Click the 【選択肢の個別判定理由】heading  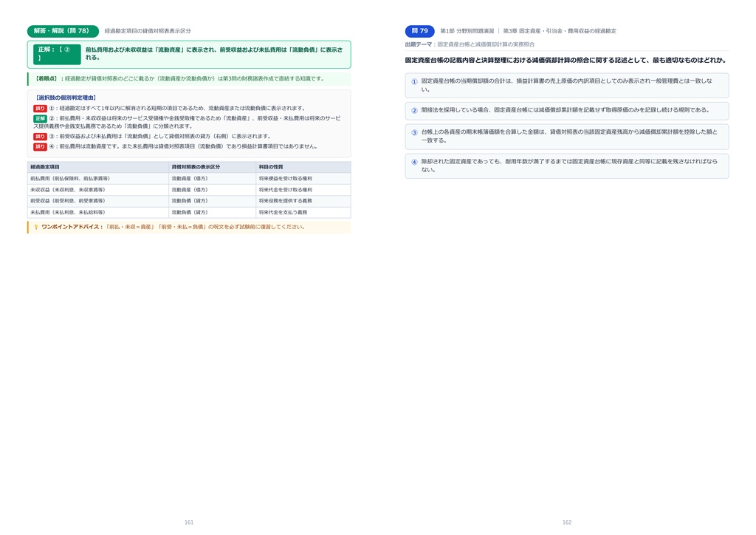coord(66,98)
